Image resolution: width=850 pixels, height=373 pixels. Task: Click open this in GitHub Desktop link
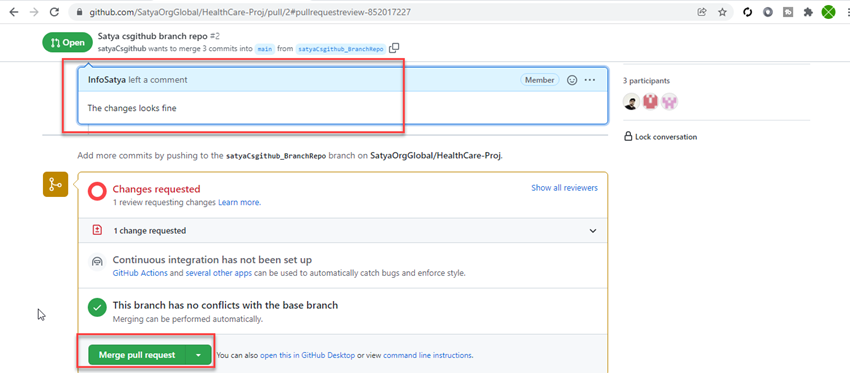307,356
